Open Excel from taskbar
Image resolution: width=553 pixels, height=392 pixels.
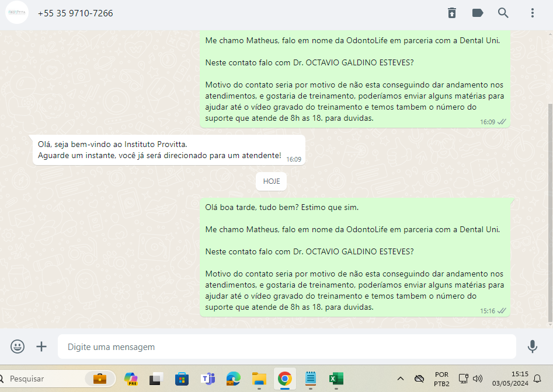click(336, 379)
